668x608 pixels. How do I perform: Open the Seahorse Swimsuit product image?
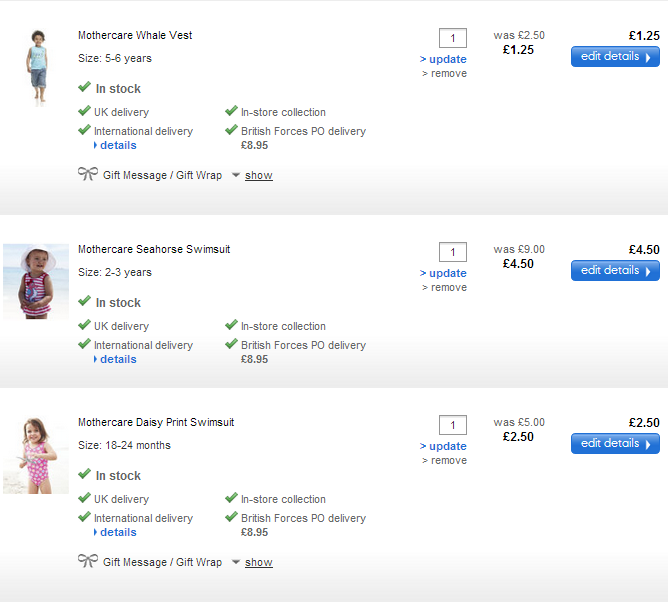click(36, 281)
